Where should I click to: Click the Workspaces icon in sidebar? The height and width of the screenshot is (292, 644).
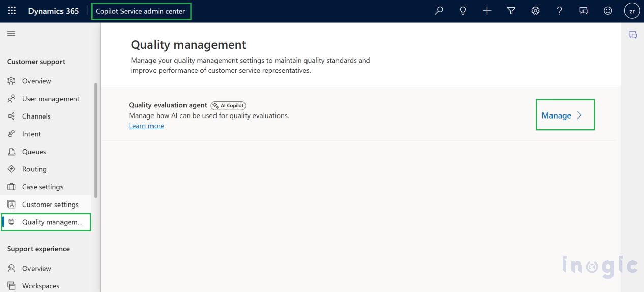(x=11, y=286)
